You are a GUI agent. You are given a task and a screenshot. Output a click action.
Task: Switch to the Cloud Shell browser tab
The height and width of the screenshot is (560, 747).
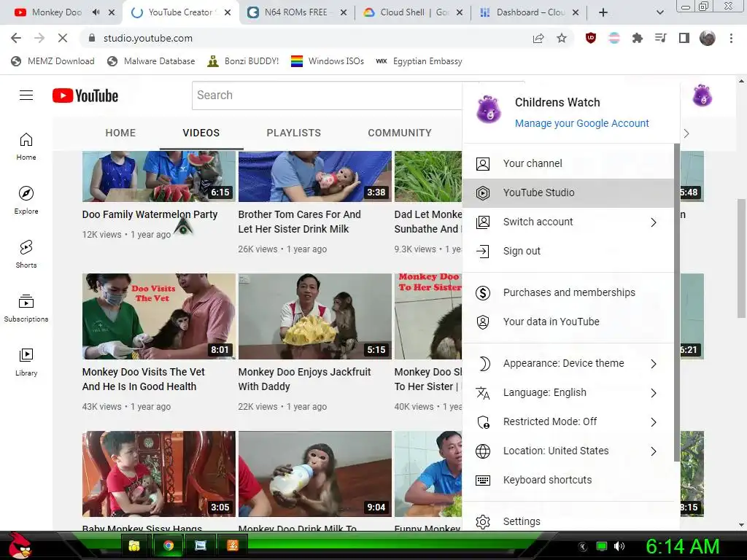point(414,12)
